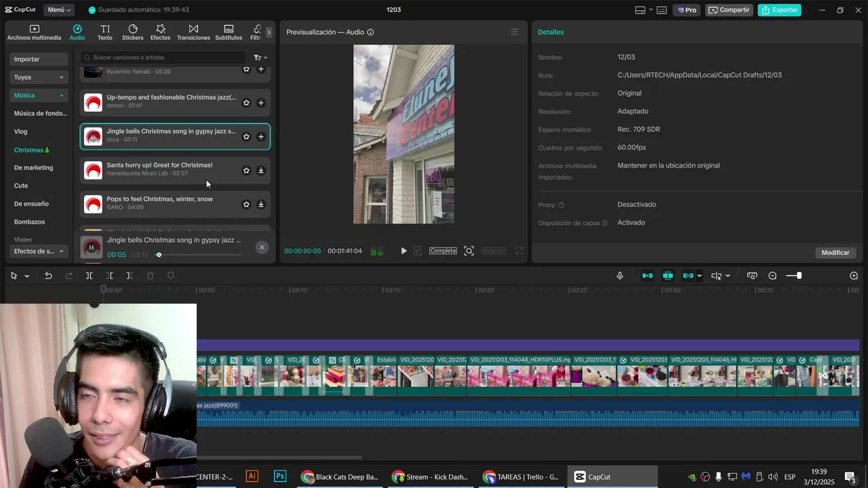Add Jingle bells gypsy jazz to timeline
Screen dimensions: 868x488
click(x=261, y=137)
